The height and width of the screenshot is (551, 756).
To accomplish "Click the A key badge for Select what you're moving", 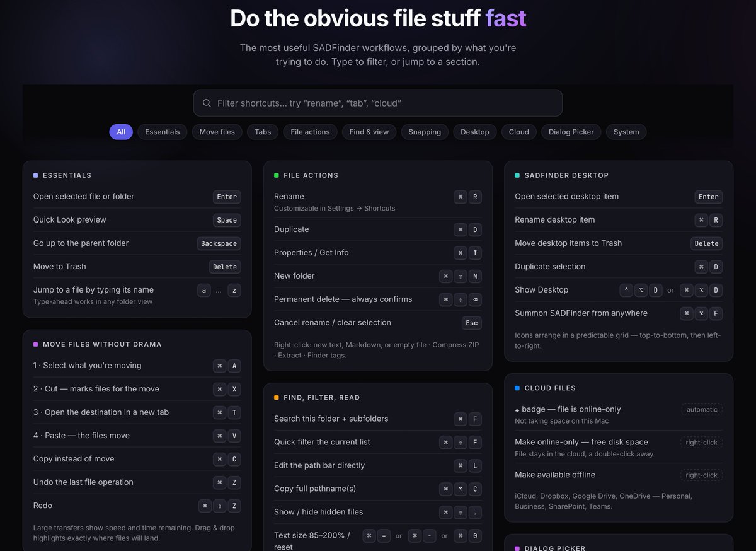I will point(234,366).
